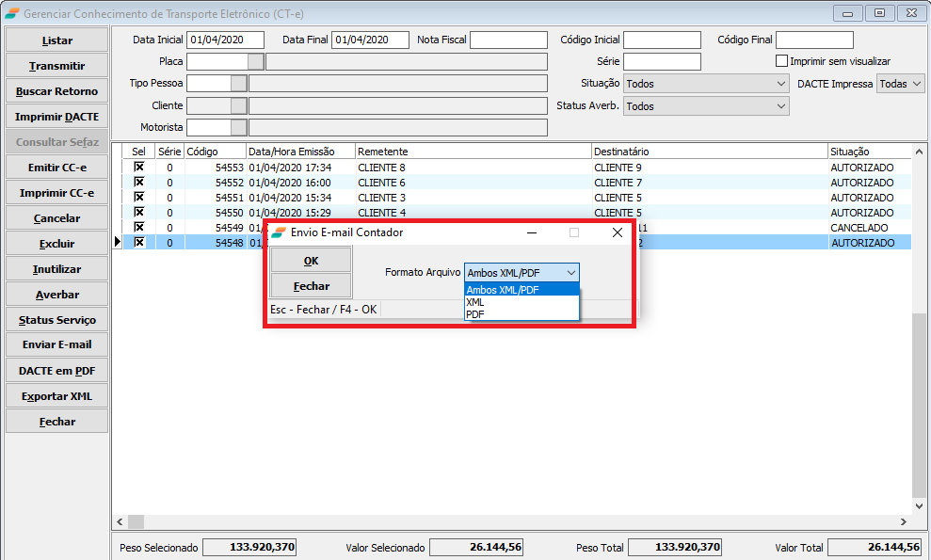Click the Motorista lookup button
Image resolution: width=931 pixels, height=560 pixels.
(x=238, y=127)
